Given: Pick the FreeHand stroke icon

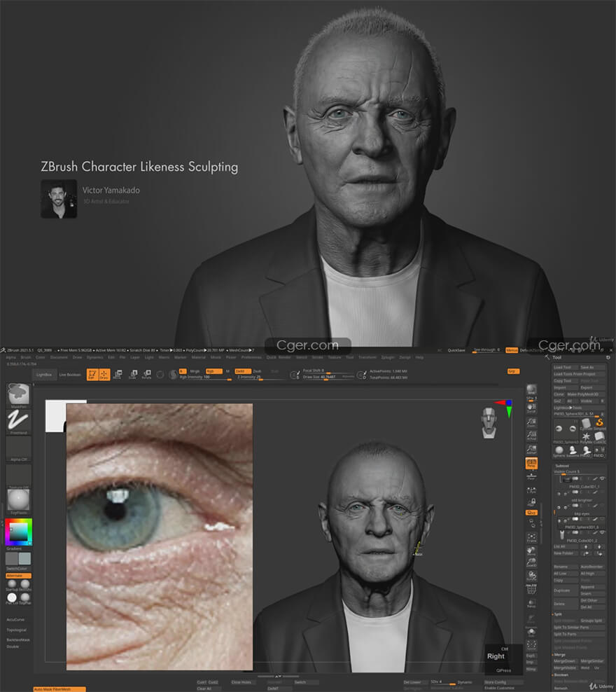Looking at the screenshot, I should 18,422.
